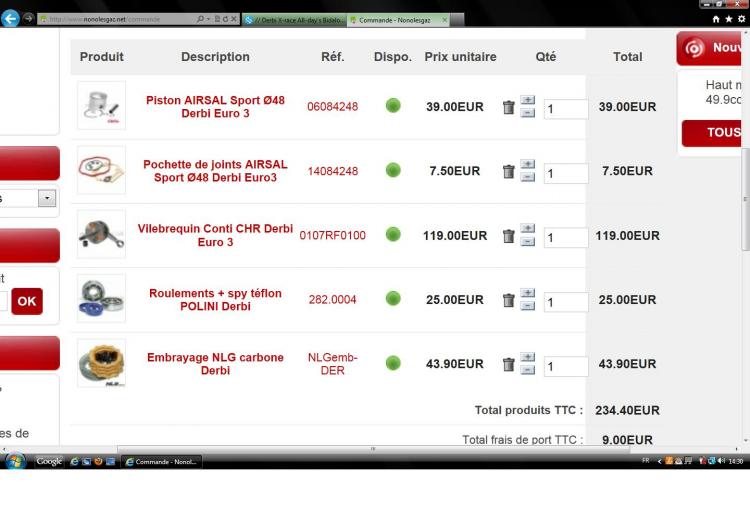
Task: Click reference NLGemb-DER link
Action: pyautogui.click(x=332, y=364)
